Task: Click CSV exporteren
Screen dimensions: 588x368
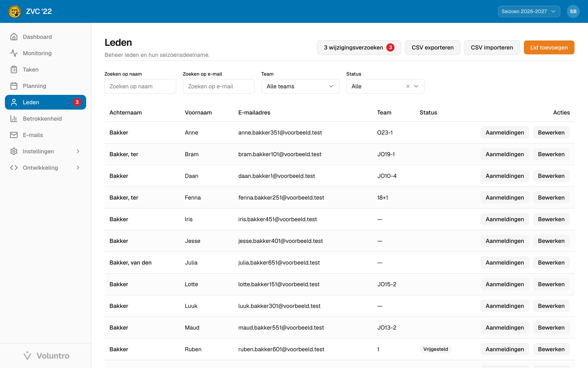Action: 432,47
